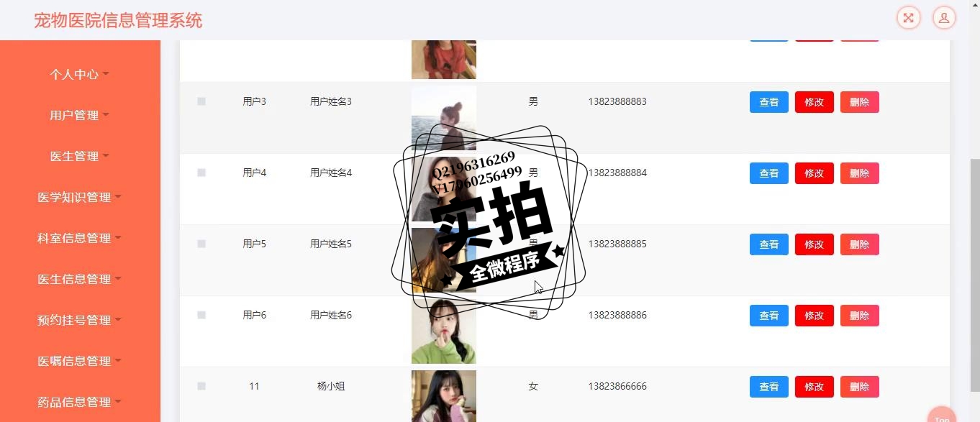Click 删除 button for 杨小姐 row
The height and width of the screenshot is (422, 980).
(x=860, y=387)
